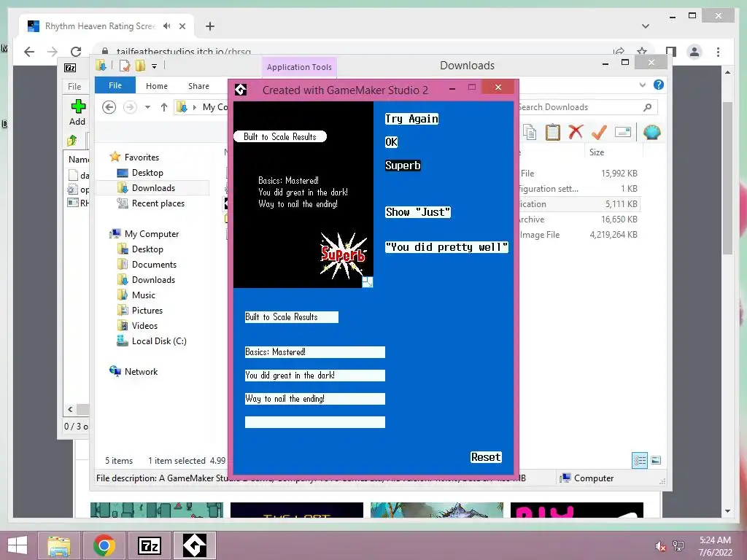The width and height of the screenshot is (747, 560).
Task: Click the Copy icon in Downloads toolbar
Action: click(x=530, y=132)
